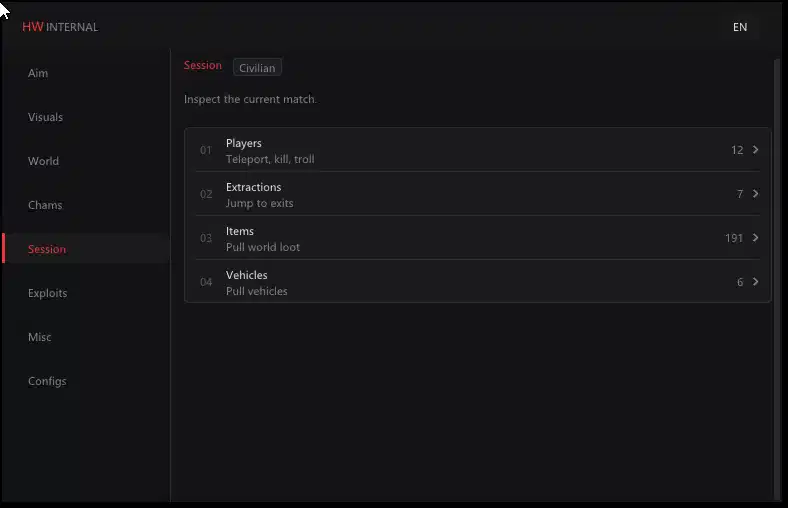Expand the Players row chevron

coord(755,150)
